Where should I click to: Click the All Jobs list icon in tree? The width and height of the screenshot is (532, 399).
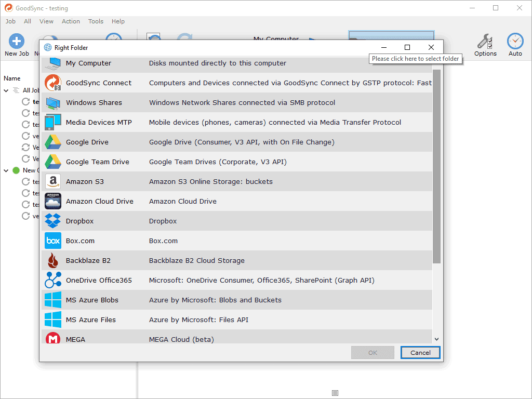(16, 90)
